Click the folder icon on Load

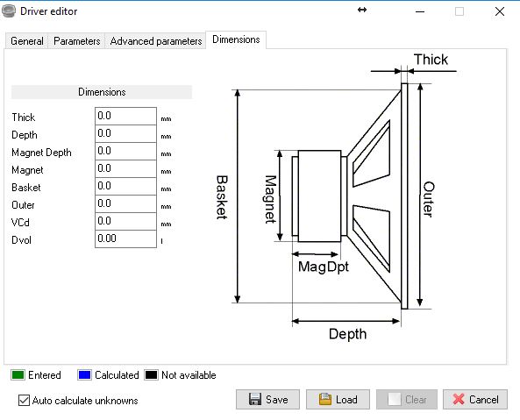(x=325, y=399)
